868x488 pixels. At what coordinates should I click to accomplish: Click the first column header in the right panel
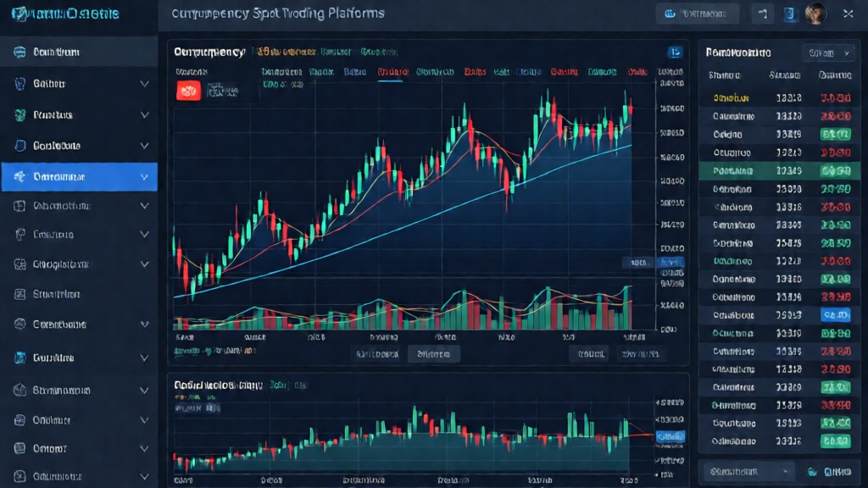(725, 75)
